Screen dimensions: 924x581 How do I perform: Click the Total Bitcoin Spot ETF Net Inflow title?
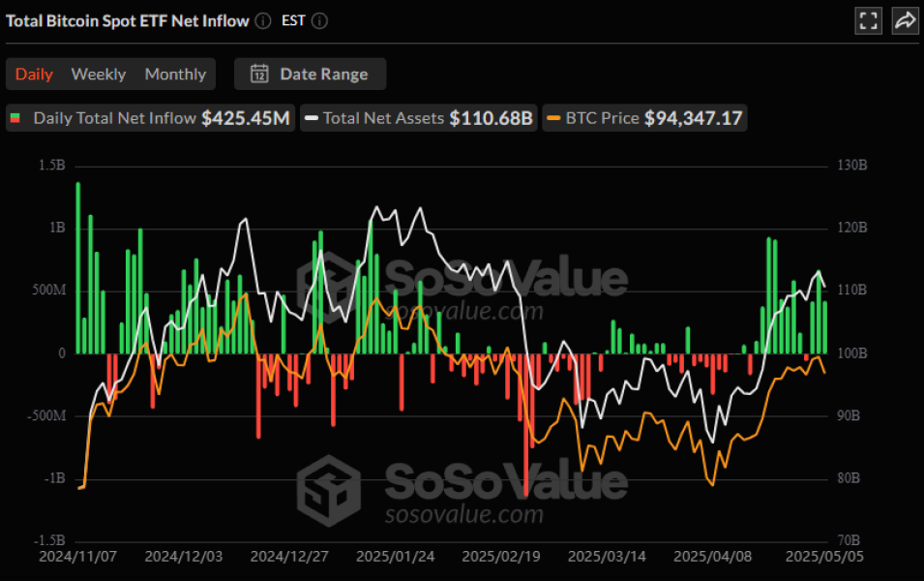127,21
